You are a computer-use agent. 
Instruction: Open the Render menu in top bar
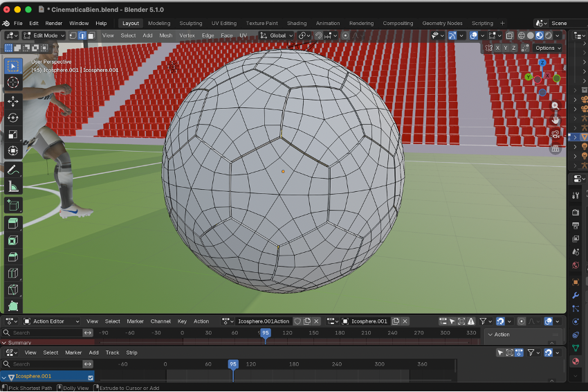[54, 23]
